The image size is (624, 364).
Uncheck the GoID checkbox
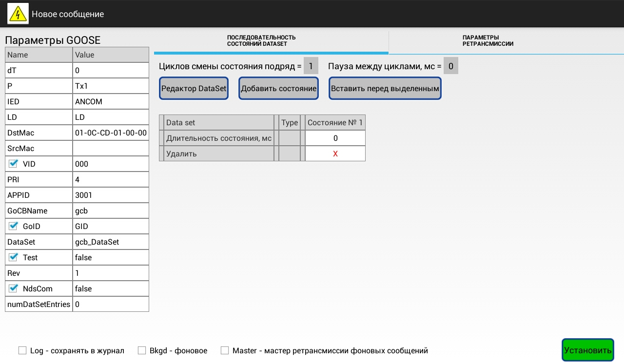(x=13, y=226)
